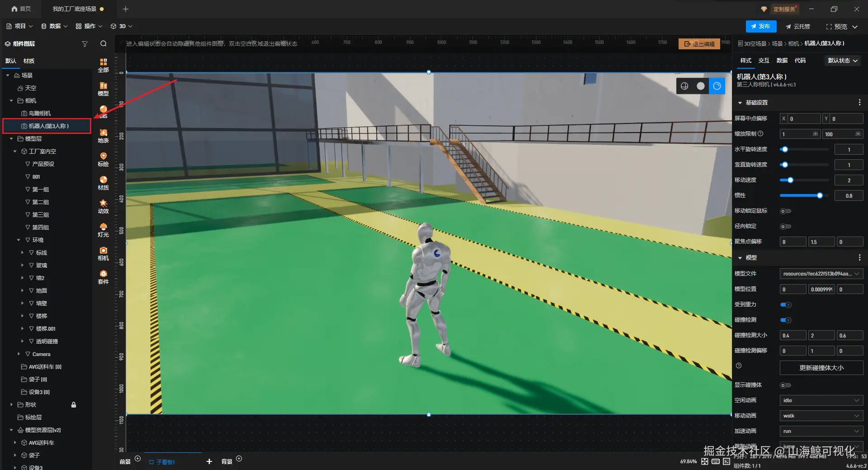Open the 相机 component category
The width and height of the screenshot is (868, 470).
coord(104,253)
